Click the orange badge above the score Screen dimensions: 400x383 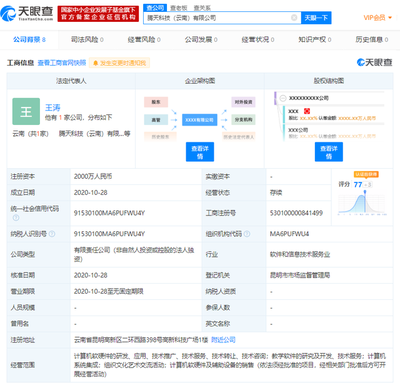(x=366, y=174)
